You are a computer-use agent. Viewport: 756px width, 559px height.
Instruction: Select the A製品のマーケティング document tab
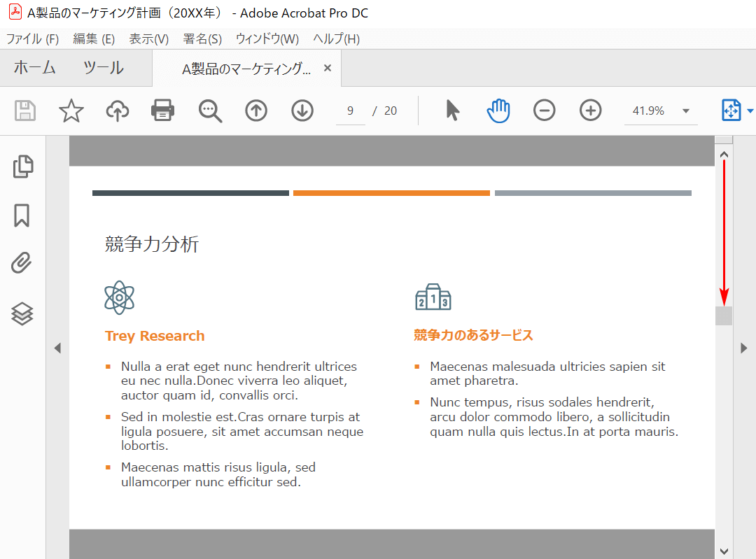click(x=246, y=69)
